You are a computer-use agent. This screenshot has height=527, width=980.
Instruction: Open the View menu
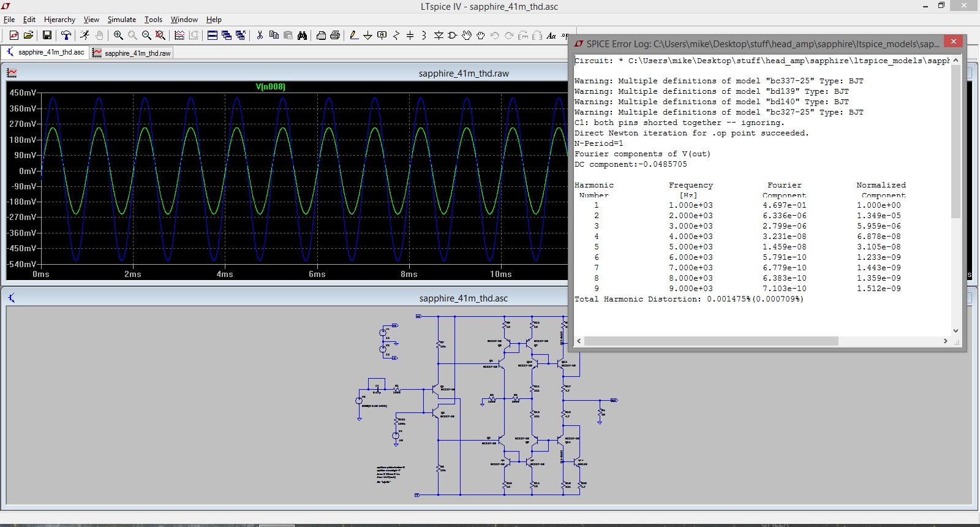coord(91,20)
